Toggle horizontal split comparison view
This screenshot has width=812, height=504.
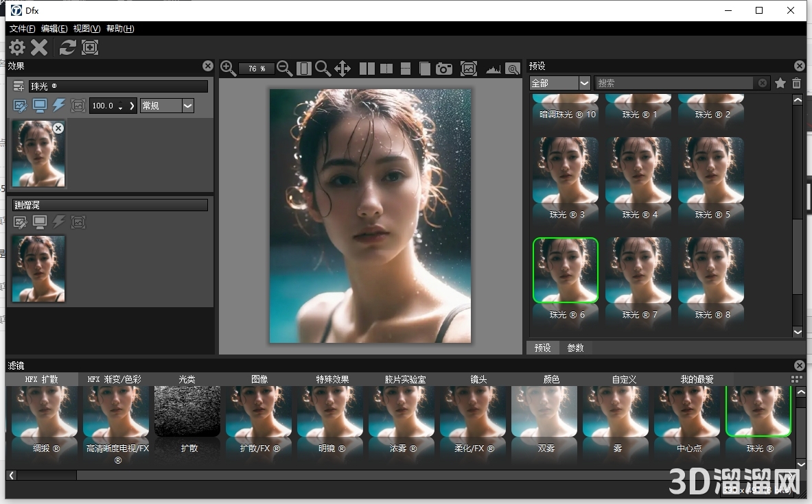click(406, 69)
